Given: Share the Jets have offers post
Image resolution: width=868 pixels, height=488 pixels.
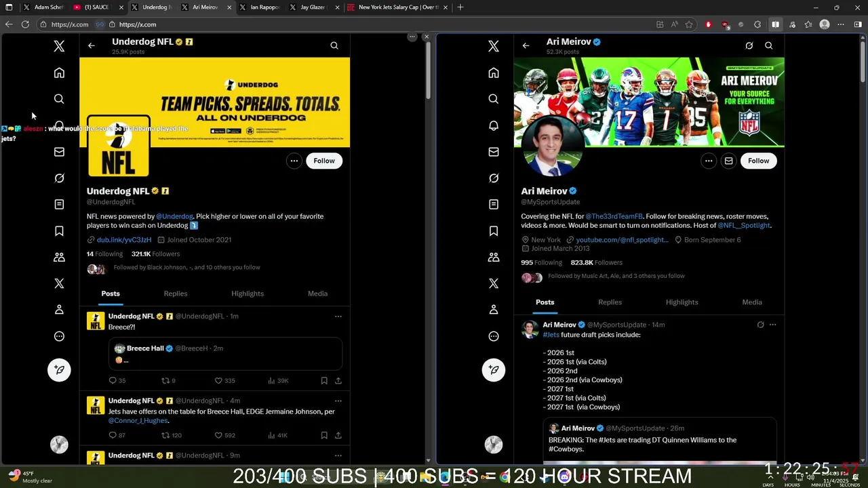Looking at the screenshot, I should tap(338, 435).
